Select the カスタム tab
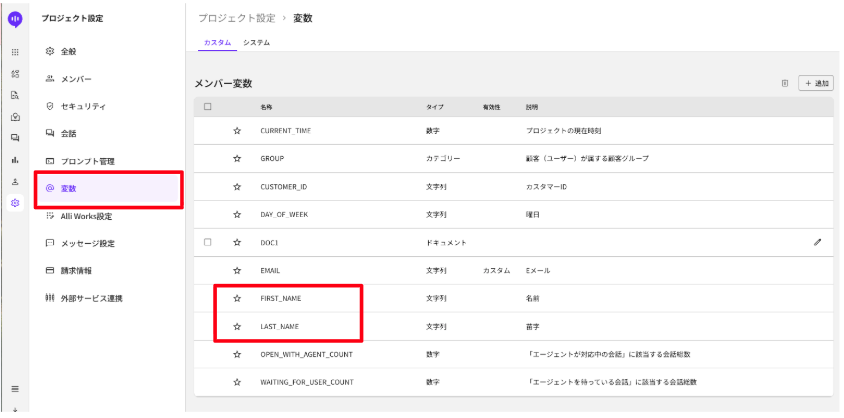Viewport: 844px width, 418px height. point(217,42)
